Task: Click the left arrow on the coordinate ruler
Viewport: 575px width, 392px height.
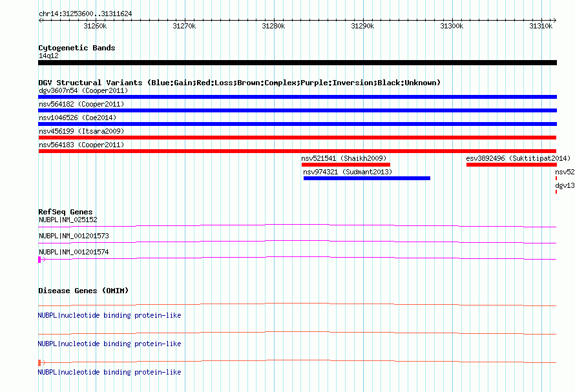Action: point(40,21)
